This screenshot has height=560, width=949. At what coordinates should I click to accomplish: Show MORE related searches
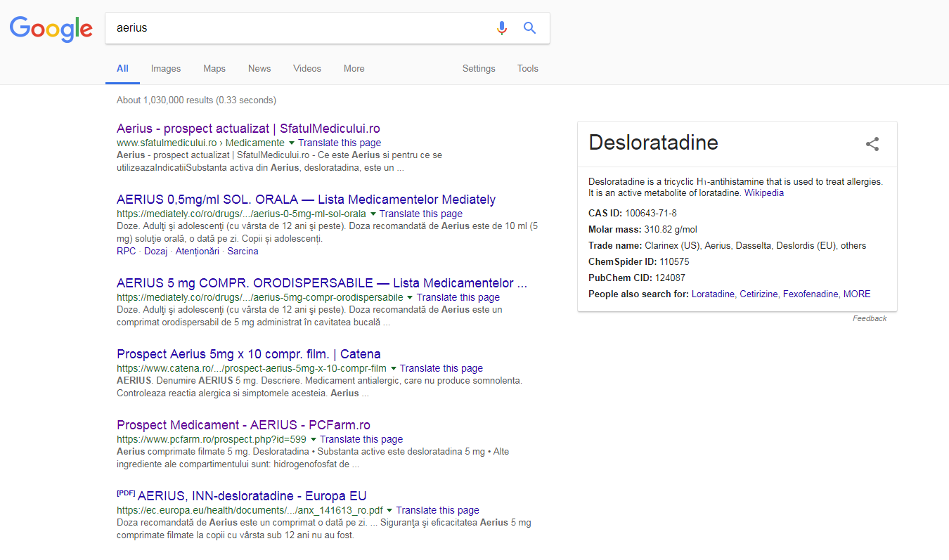pyautogui.click(x=857, y=294)
